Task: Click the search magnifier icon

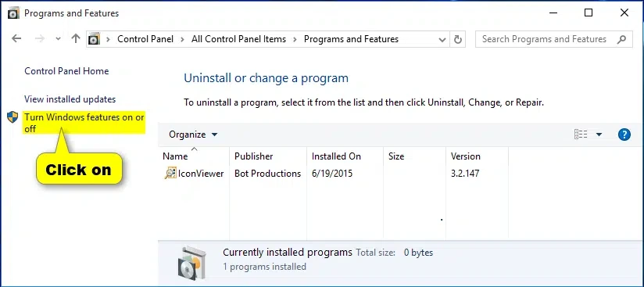Action: coord(621,39)
